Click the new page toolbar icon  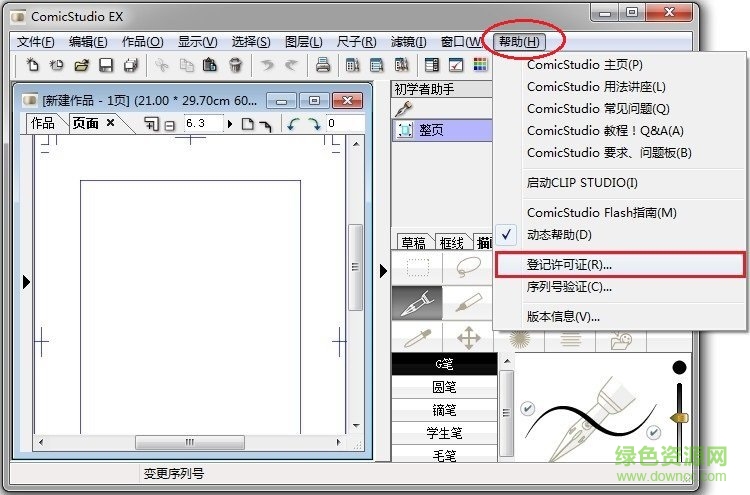click(32, 65)
